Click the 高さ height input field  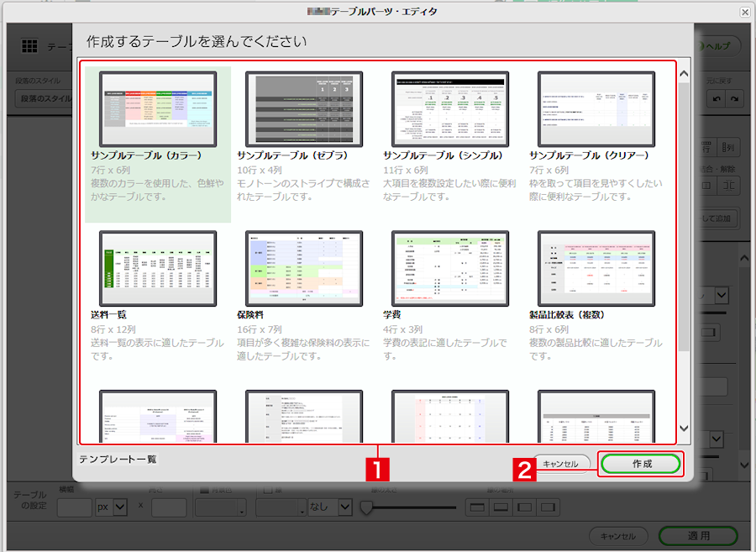[169, 507]
